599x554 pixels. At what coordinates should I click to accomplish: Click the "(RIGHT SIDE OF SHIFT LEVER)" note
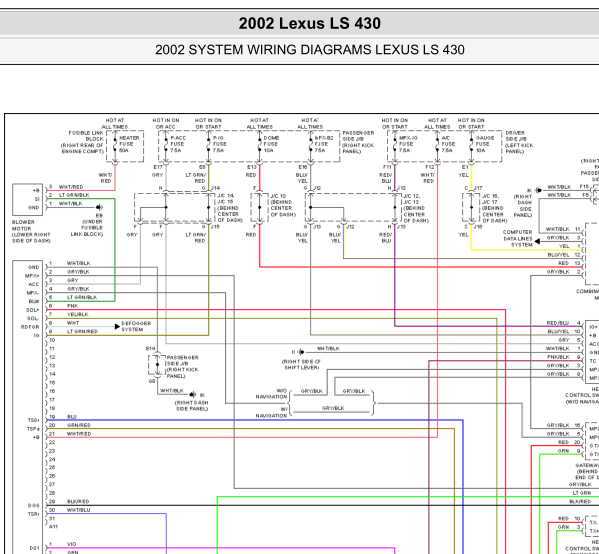pyautogui.click(x=301, y=364)
